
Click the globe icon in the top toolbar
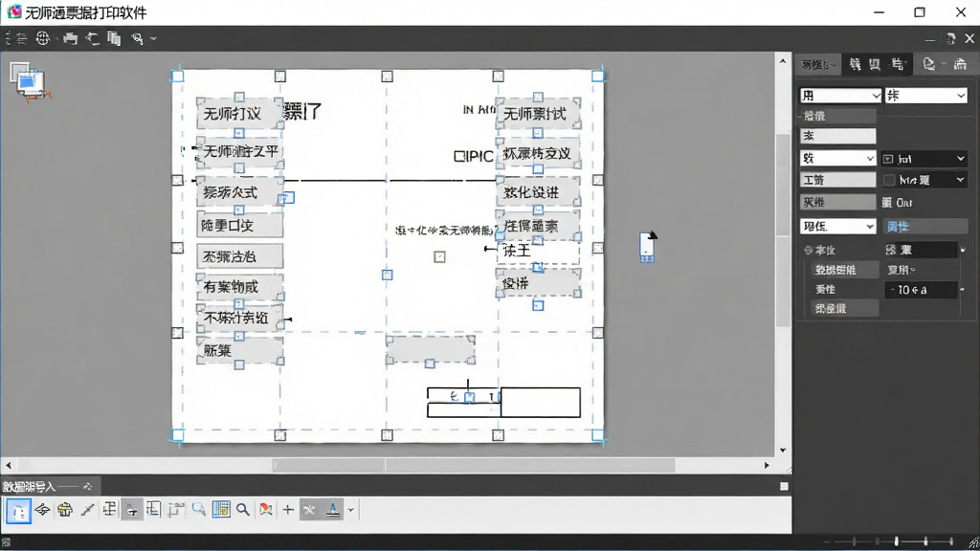coord(42,38)
